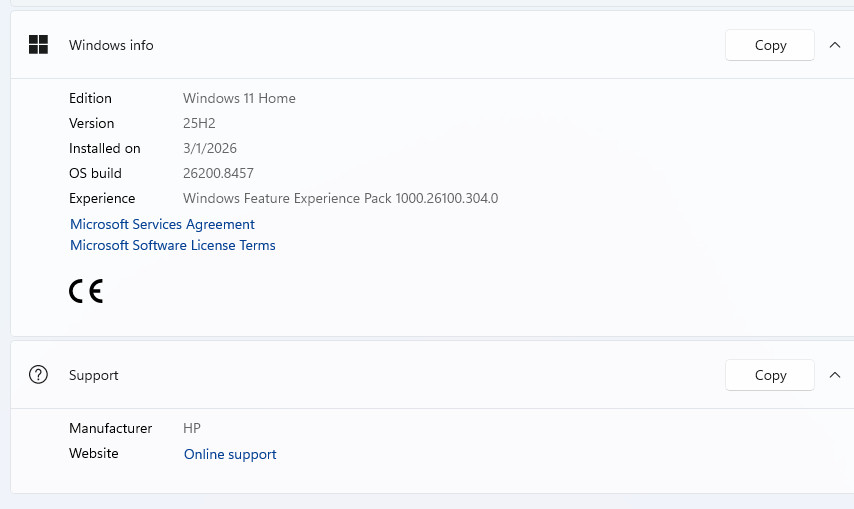
Task: Select the 25H2 version value
Action: point(199,123)
